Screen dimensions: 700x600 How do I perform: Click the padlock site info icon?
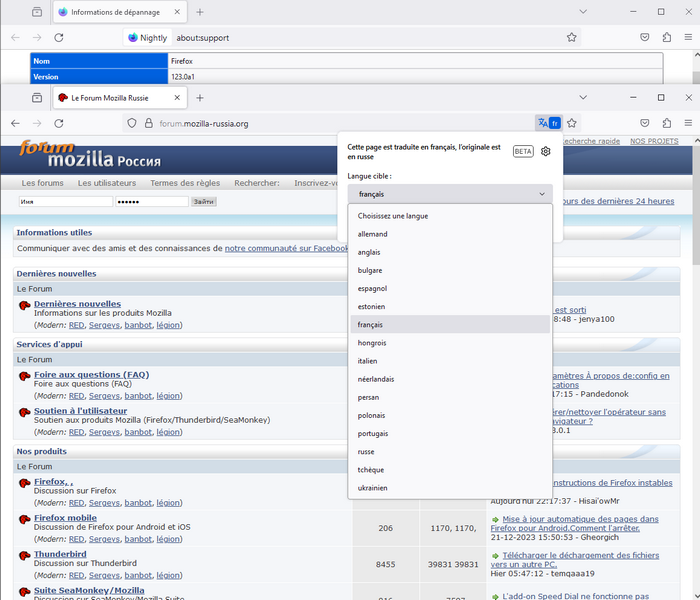[x=149, y=123]
